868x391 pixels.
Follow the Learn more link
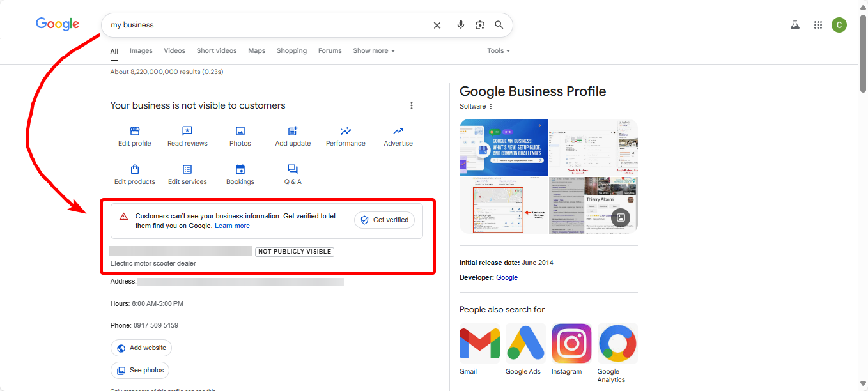tap(232, 226)
